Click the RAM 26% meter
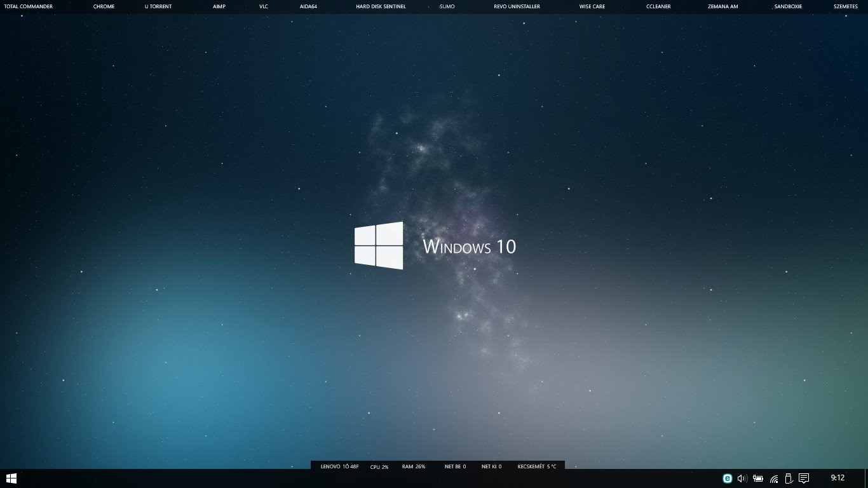The width and height of the screenshot is (868, 488). (414, 466)
